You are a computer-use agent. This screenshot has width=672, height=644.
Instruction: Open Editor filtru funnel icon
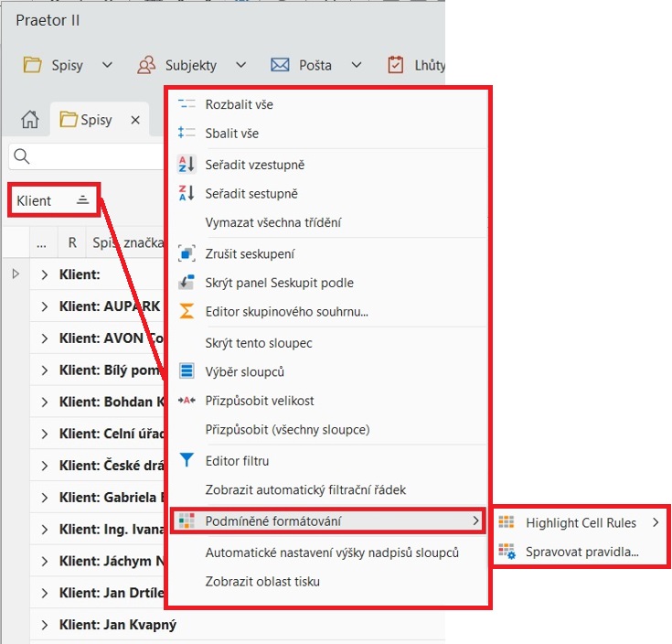click(x=187, y=461)
